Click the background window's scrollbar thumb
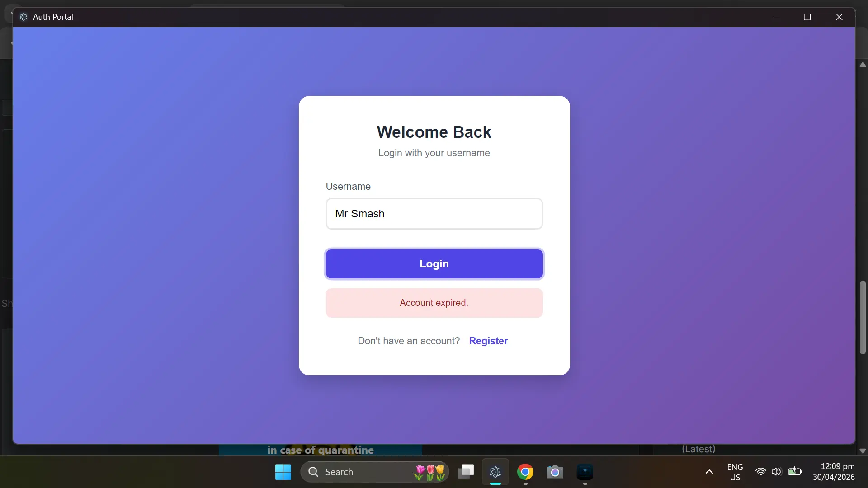Image resolution: width=868 pixels, height=488 pixels. 863,318
